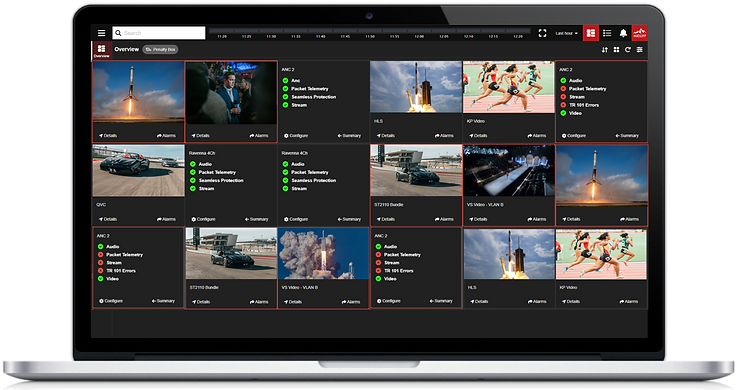Select the Overview tab in sidebar
Viewport: 737px width, 390px height.
tap(101, 51)
